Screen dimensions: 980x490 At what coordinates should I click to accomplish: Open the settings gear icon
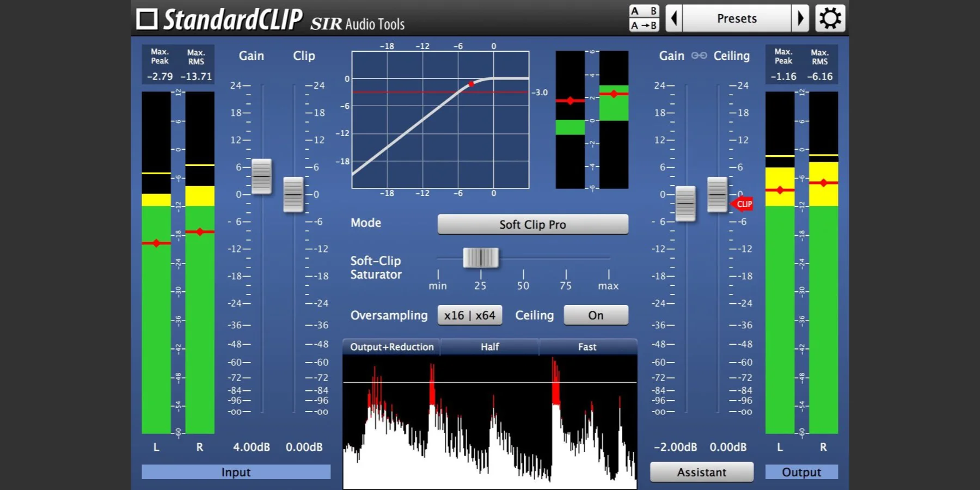[x=830, y=19]
